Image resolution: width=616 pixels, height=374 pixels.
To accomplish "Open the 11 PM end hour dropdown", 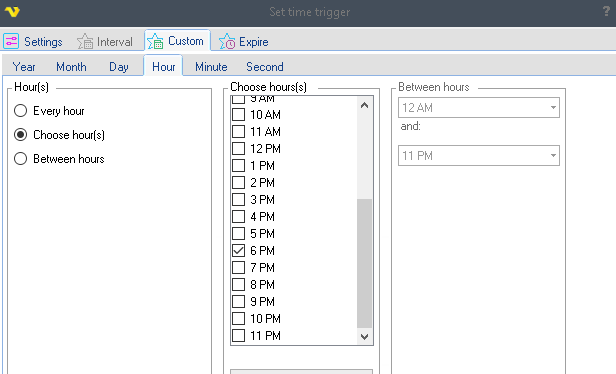I will pos(478,156).
